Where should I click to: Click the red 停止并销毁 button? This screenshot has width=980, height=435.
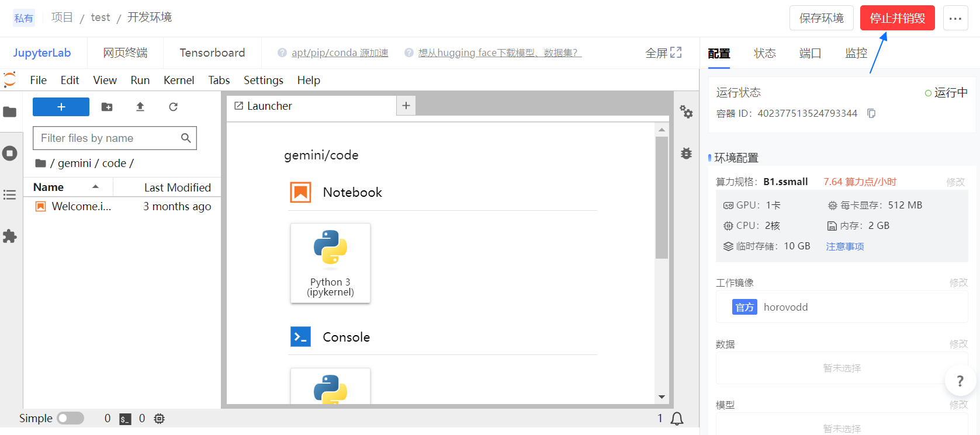[897, 18]
